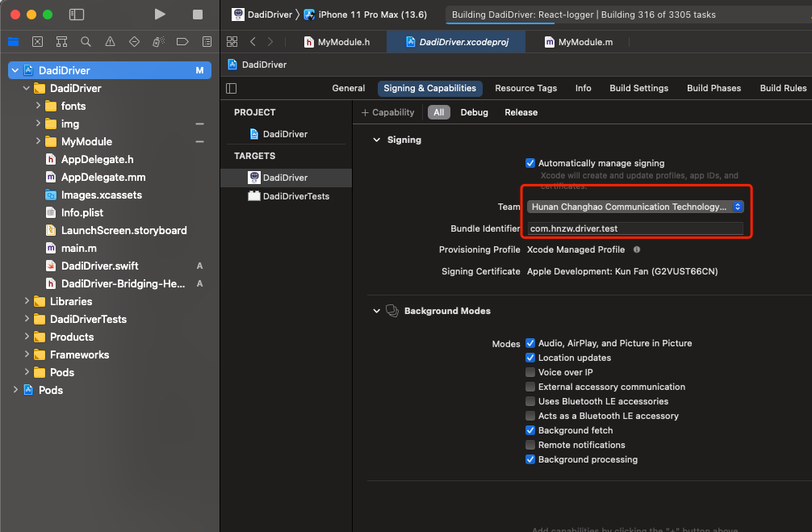812x532 pixels.
Task: Open the Info tab
Action: [x=583, y=89]
